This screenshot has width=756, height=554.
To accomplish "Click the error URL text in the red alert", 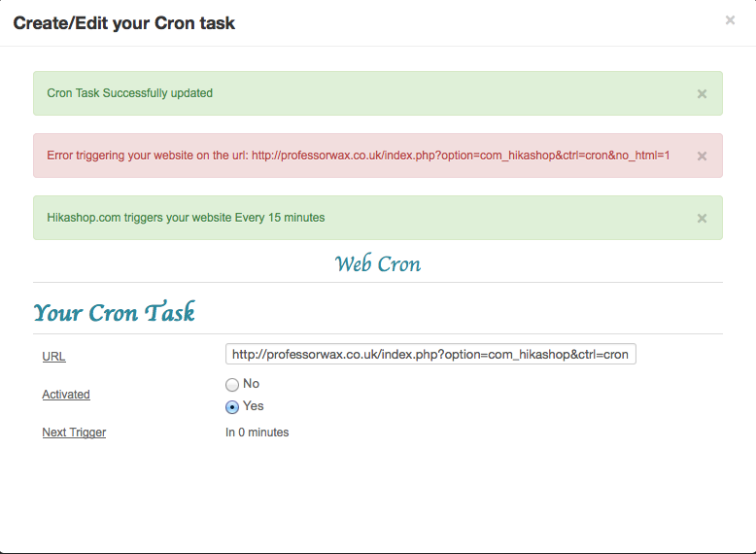I will click(461, 156).
